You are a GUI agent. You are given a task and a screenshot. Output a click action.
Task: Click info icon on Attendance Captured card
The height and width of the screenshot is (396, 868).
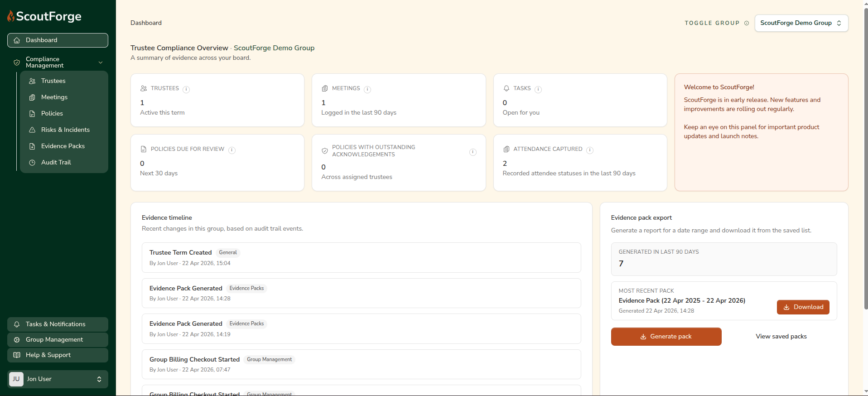tap(590, 150)
